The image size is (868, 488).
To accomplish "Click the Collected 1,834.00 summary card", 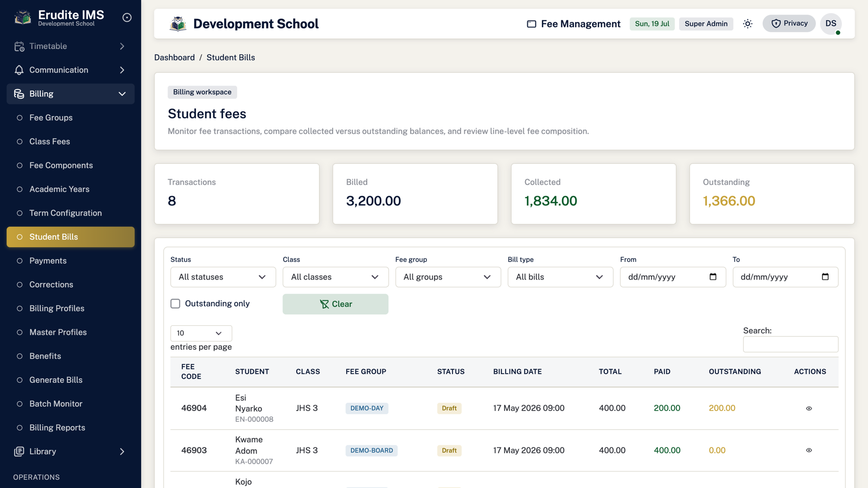I will (x=593, y=194).
